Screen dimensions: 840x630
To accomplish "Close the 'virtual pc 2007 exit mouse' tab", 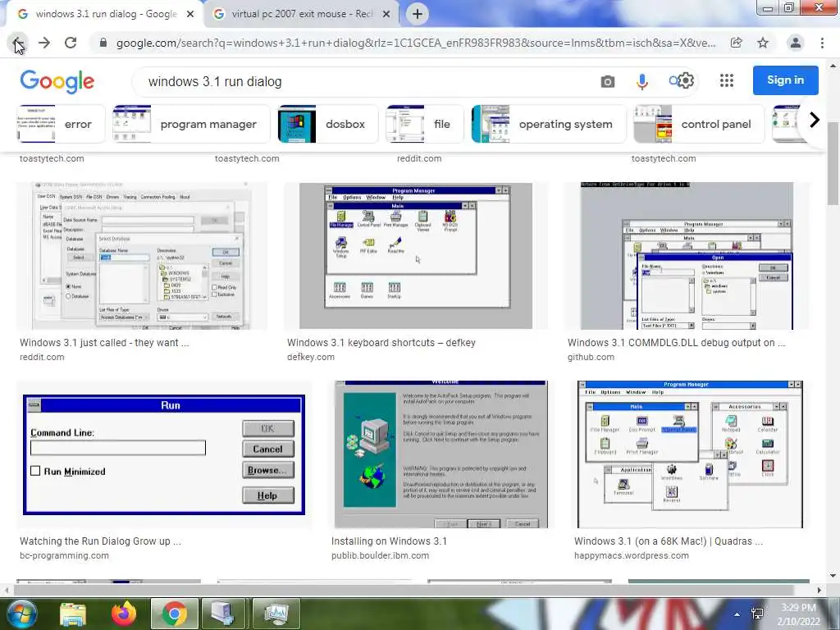I will (x=386, y=15).
